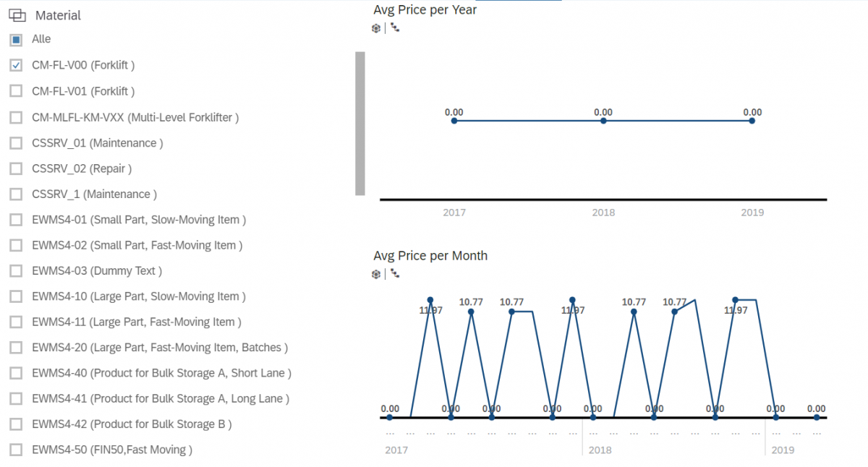Click measure icon under Avg Price per Month
This screenshot has width=868, height=467.
[376, 274]
